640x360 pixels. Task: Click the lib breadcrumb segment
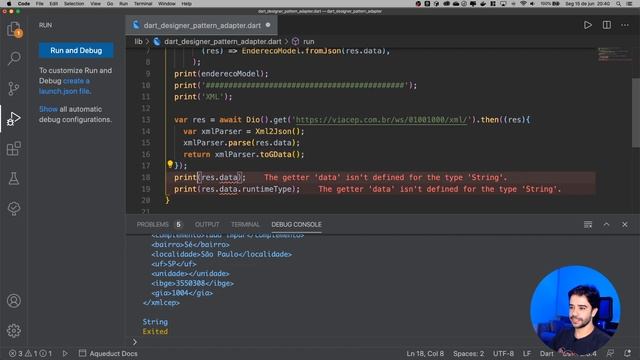pyautogui.click(x=138, y=42)
